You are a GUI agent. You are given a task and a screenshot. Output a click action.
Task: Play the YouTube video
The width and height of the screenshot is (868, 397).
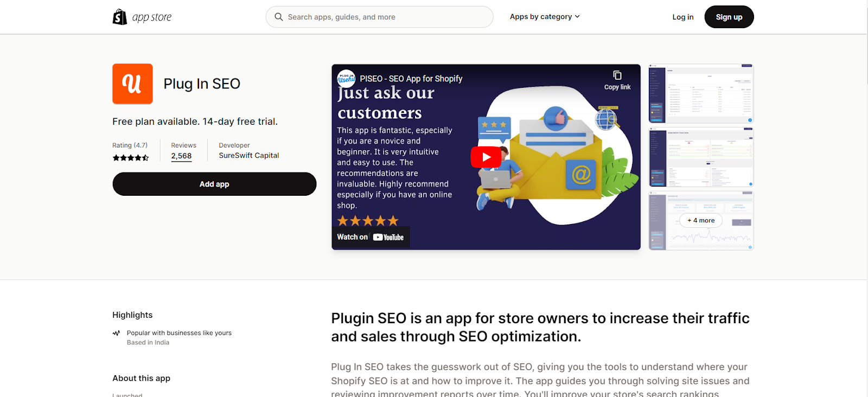tap(486, 157)
